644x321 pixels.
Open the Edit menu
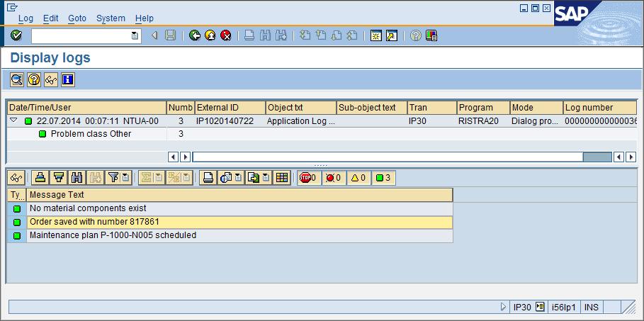click(x=50, y=18)
